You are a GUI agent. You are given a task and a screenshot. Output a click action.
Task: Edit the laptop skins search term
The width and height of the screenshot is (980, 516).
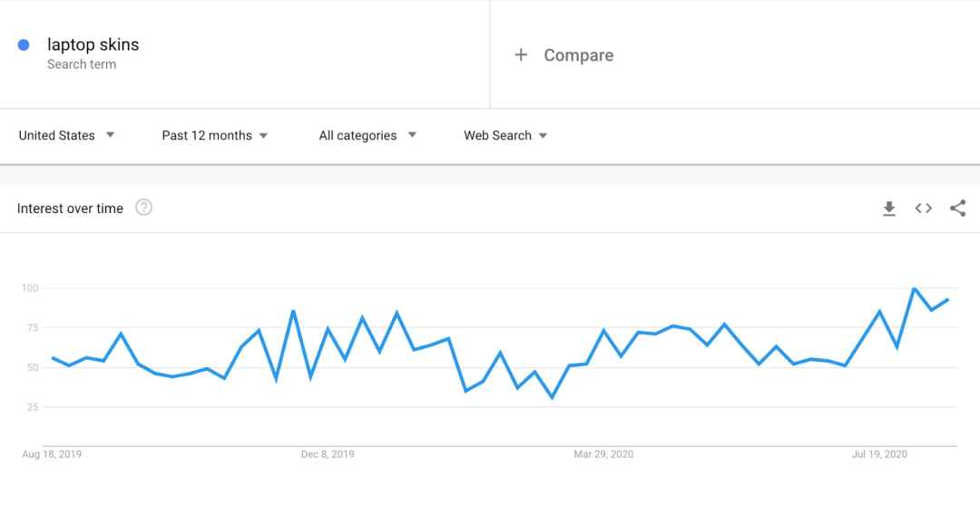pyautogui.click(x=93, y=44)
